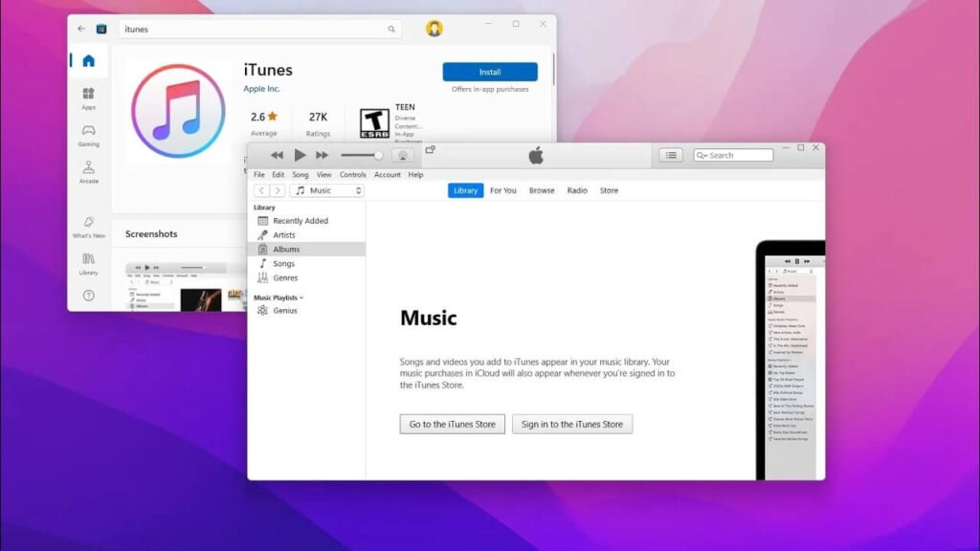Open Gaming section in Store sidebar

coord(89,136)
